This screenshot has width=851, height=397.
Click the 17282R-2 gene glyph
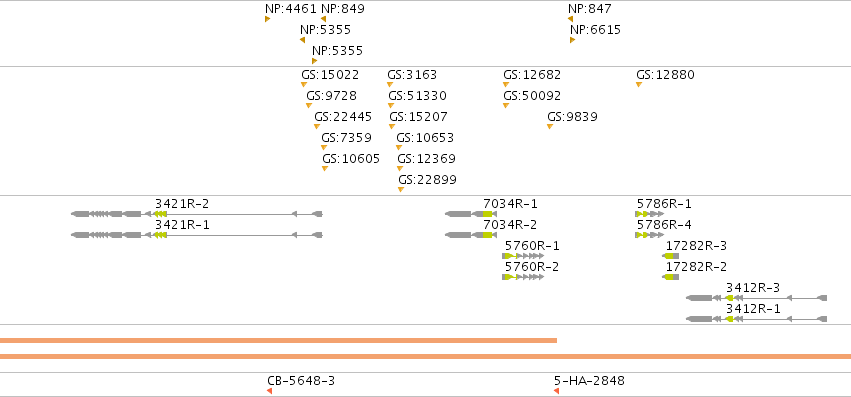671,277
